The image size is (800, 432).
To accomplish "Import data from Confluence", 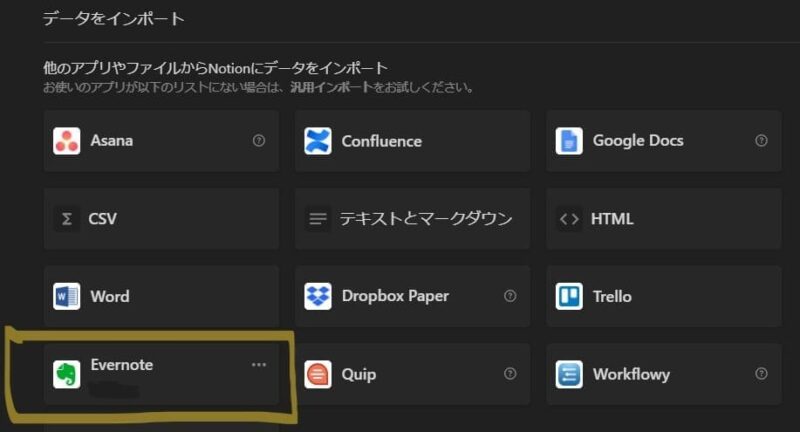I will pyautogui.click(x=412, y=141).
